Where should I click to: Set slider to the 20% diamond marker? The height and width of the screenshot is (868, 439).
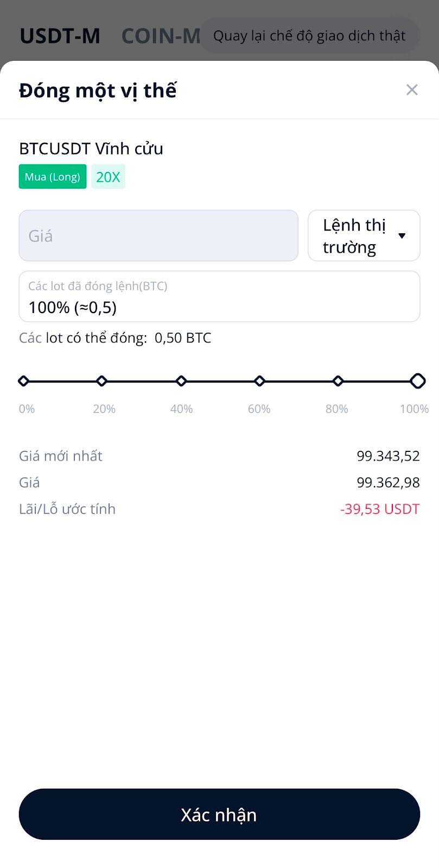tap(101, 381)
